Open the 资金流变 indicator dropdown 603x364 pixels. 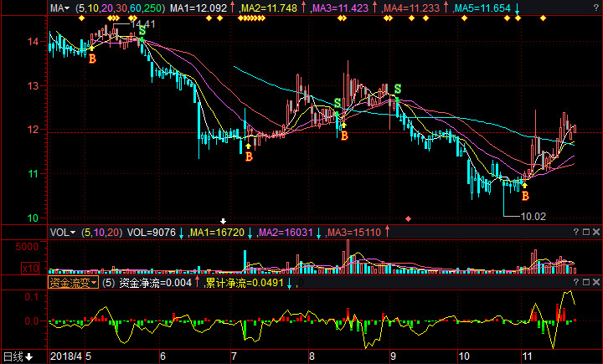click(73, 283)
